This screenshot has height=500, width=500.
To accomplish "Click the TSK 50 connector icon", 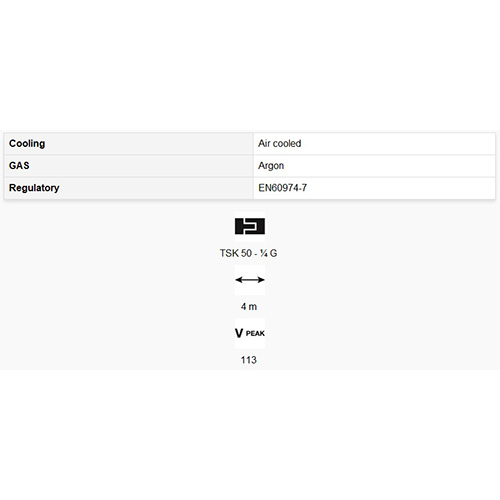I will click(x=250, y=226).
